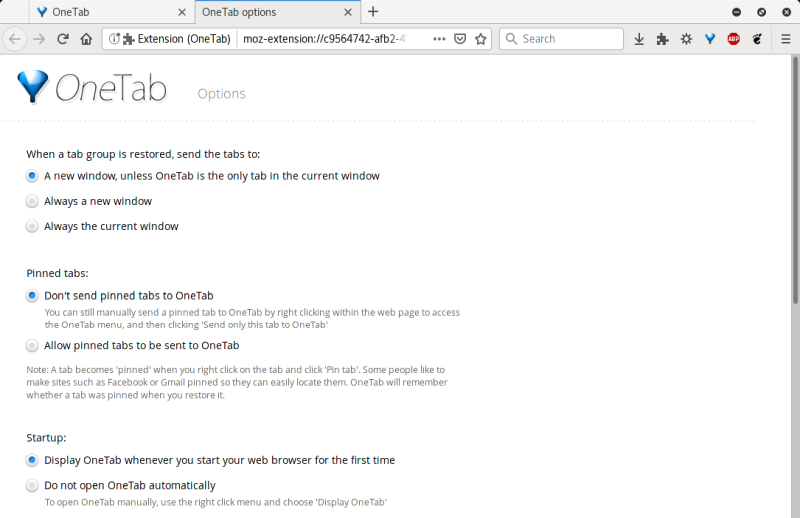Click the gear toolbar icon

click(x=686, y=39)
